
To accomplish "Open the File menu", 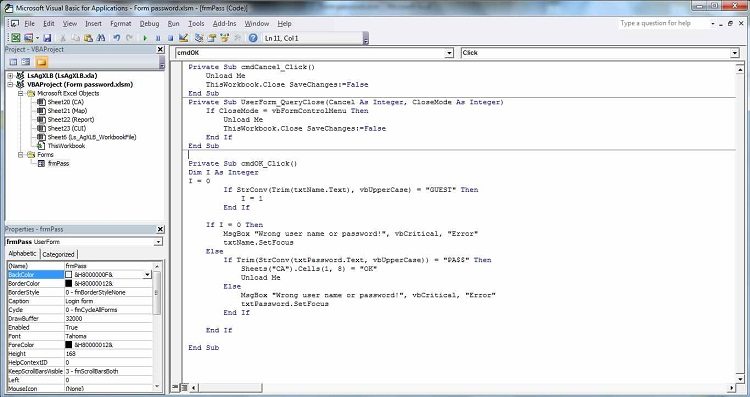I will 29,23.
